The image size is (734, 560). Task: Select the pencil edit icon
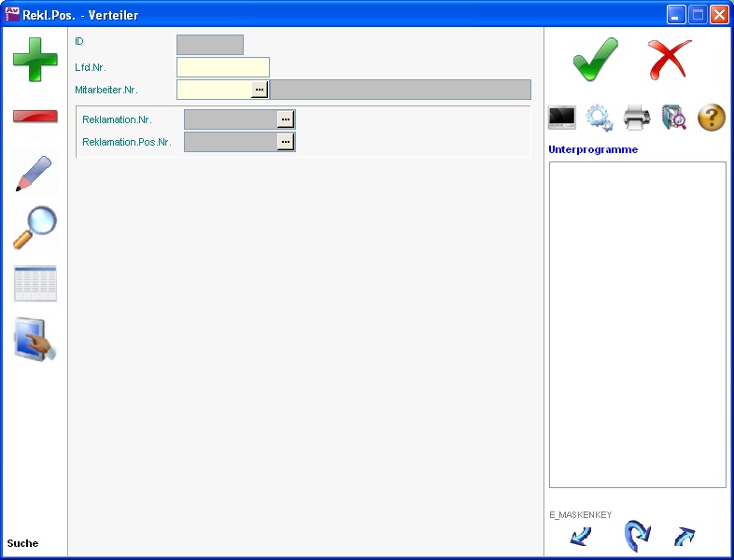coord(35,174)
